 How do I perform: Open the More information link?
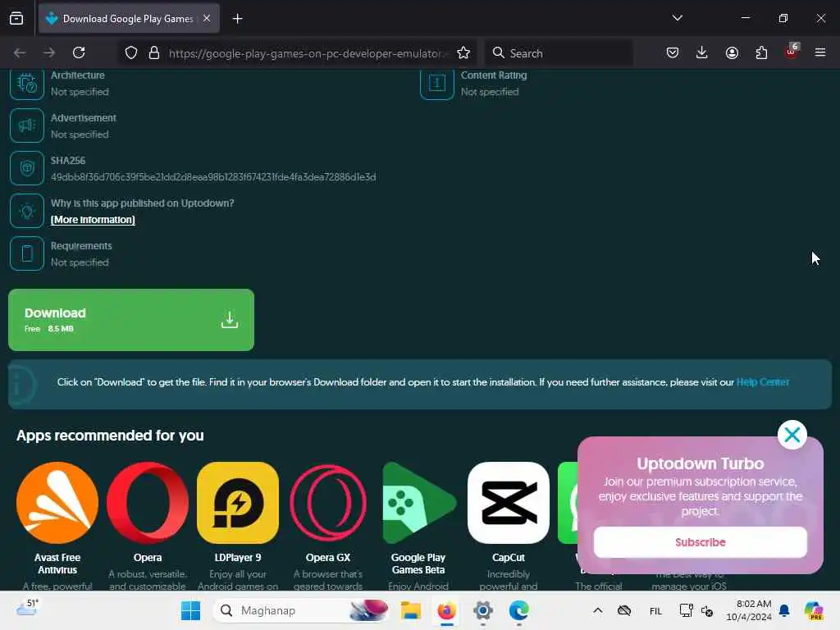93,220
